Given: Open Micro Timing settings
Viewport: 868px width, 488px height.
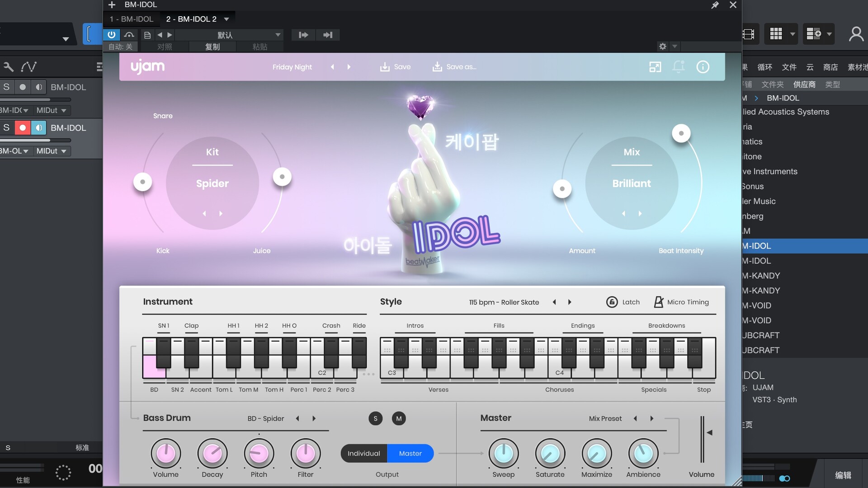Looking at the screenshot, I should (681, 302).
